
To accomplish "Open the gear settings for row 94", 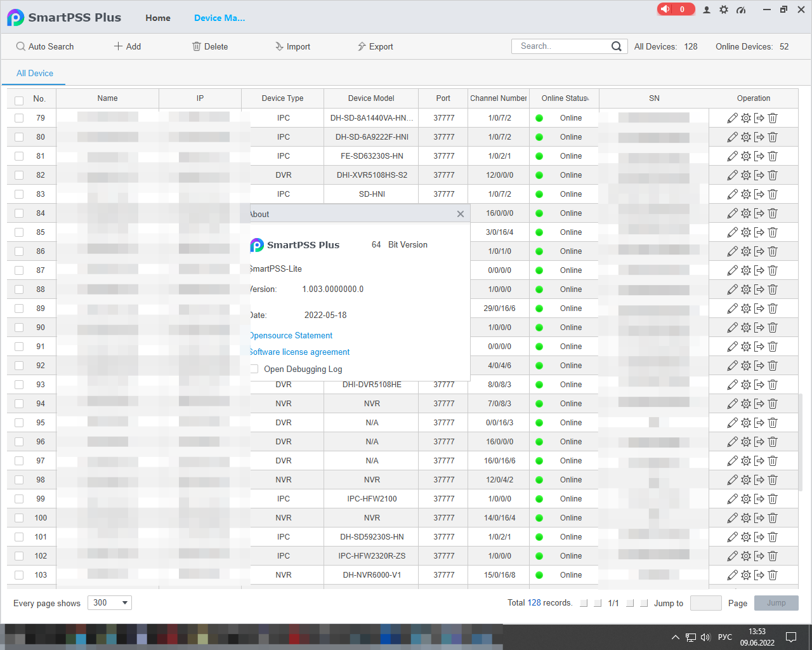I will [746, 404].
